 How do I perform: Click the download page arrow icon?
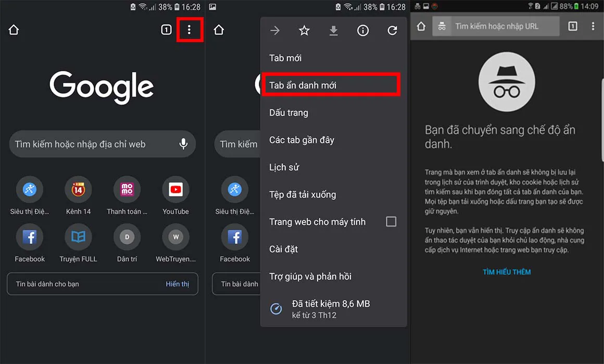coord(334,31)
